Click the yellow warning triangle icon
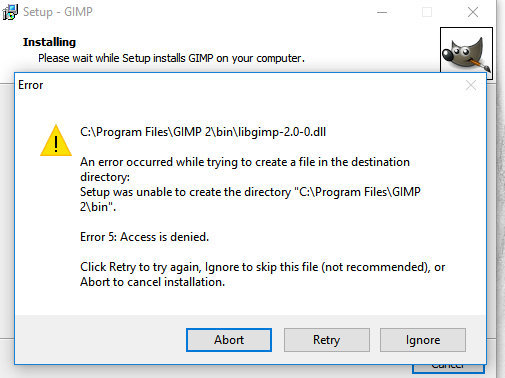Screen dimensions: 505x378 pos(56,141)
